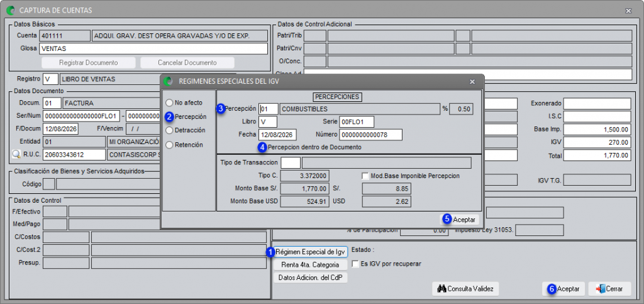Screen dimensions: 644x304
Task: Click the FACTURA document description
Action: (x=111, y=103)
